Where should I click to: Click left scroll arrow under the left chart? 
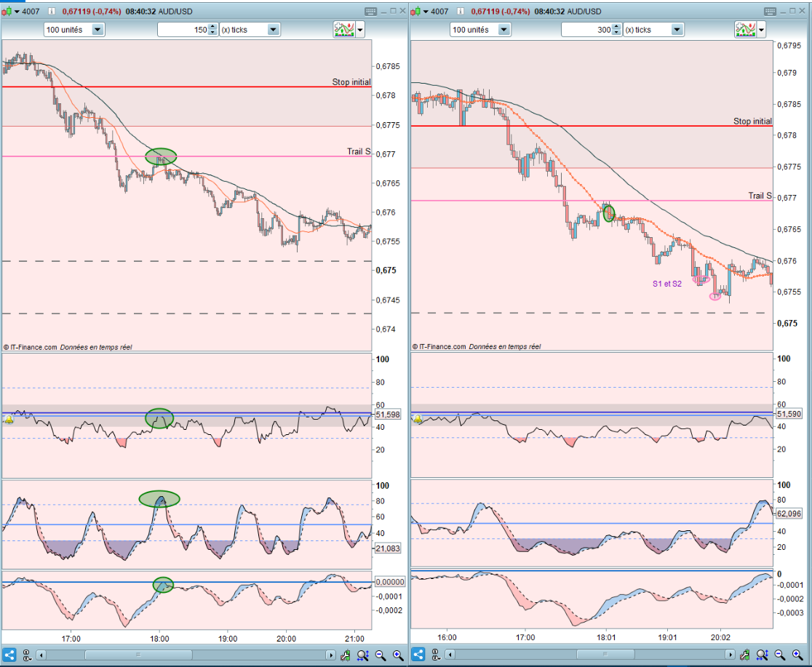(x=41, y=655)
